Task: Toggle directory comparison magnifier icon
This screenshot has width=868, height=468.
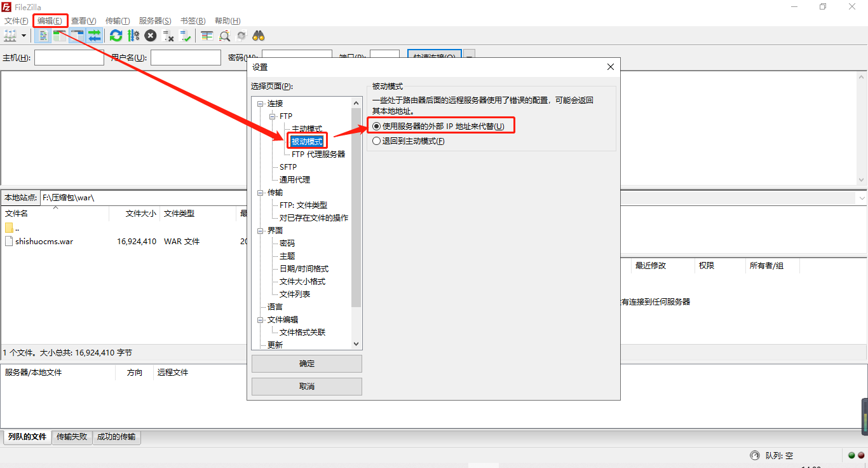Action: pos(224,36)
